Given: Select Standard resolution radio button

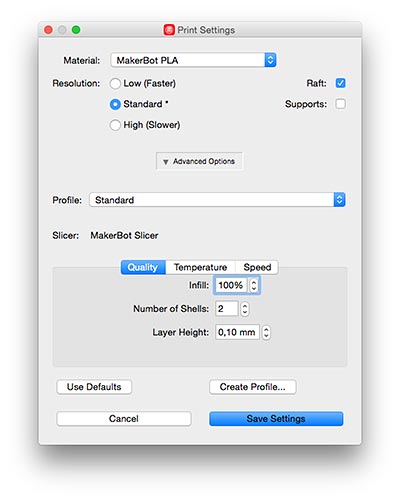Looking at the screenshot, I should click(115, 104).
